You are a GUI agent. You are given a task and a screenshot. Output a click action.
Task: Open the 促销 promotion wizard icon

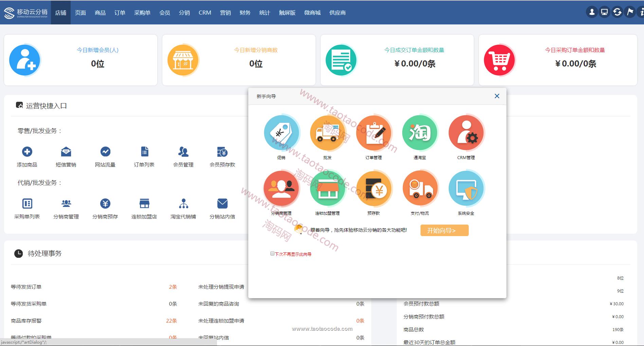(x=281, y=133)
